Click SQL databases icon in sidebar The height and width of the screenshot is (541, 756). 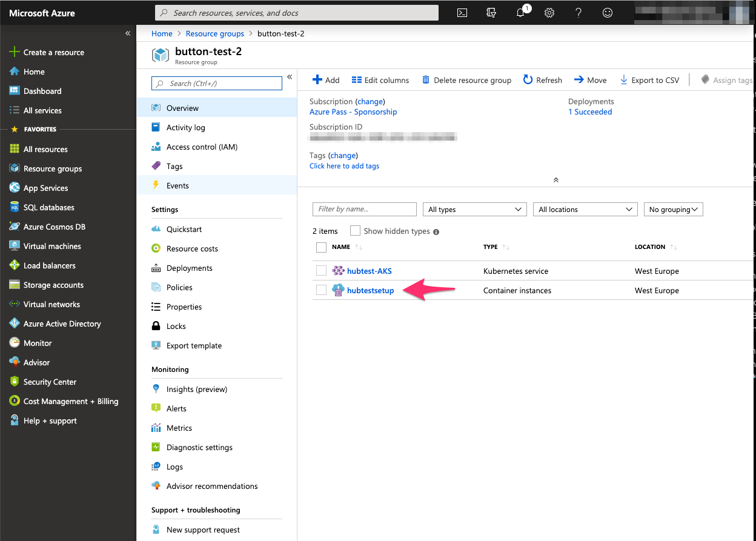tap(15, 207)
